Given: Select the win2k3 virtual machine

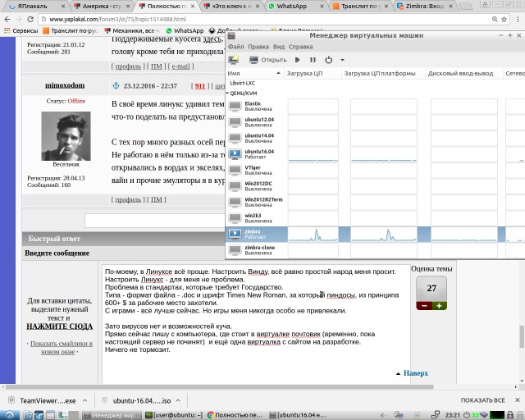Looking at the screenshot, I should (257, 218).
